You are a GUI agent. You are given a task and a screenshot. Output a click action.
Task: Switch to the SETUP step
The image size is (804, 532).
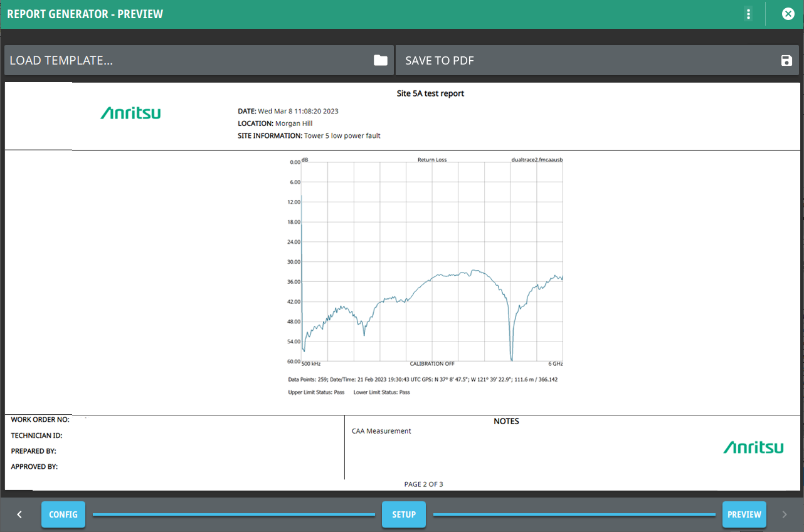404,514
